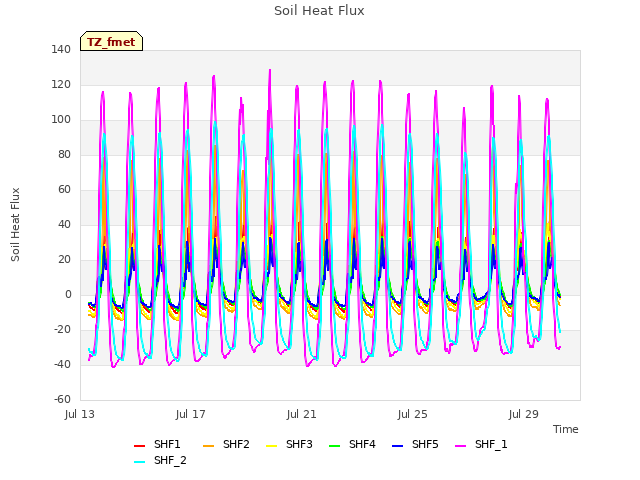Click the magenta SHF_1 legend swatch

coord(460,446)
